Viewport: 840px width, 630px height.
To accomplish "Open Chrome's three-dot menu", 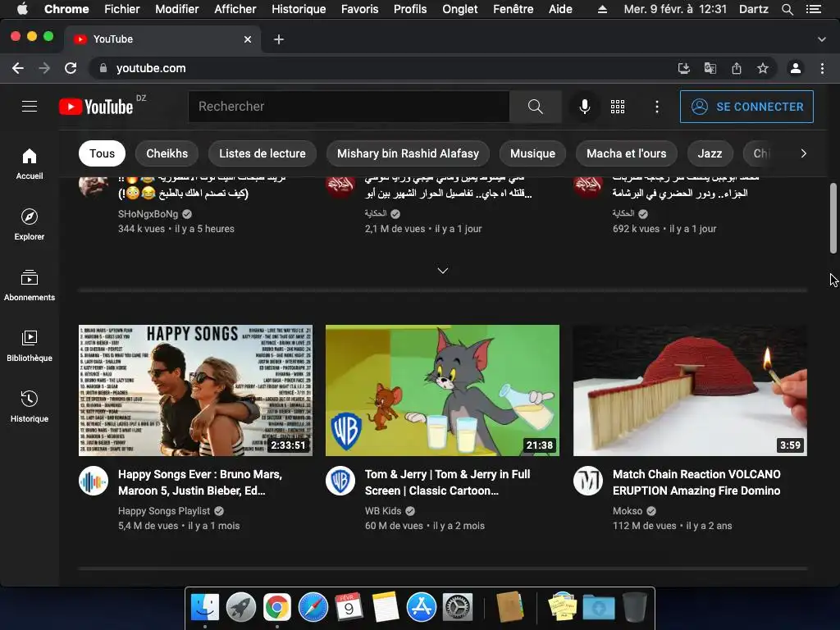I will [822, 68].
